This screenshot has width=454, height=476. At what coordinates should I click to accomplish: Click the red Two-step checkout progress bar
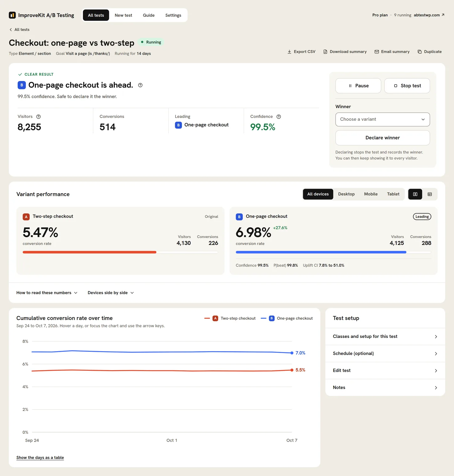click(x=90, y=252)
